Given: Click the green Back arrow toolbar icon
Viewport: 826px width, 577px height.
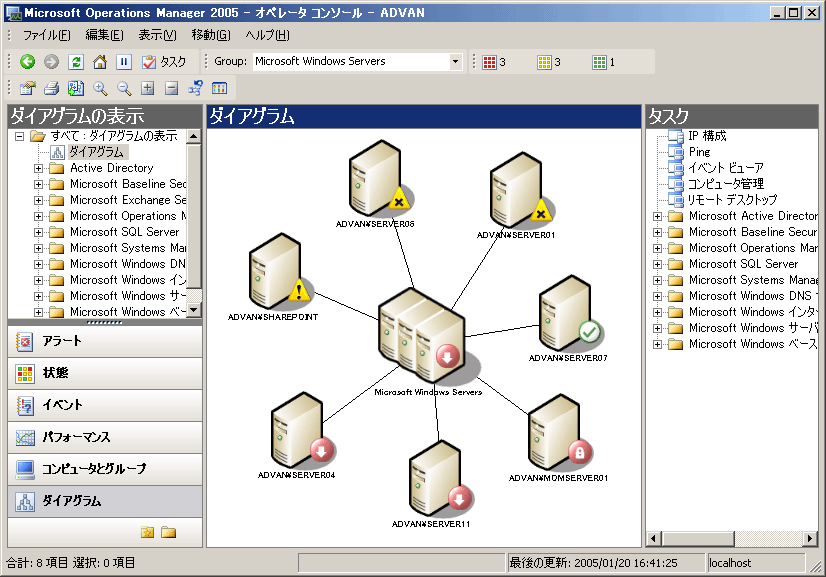Looking at the screenshot, I should [x=27, y=62].
